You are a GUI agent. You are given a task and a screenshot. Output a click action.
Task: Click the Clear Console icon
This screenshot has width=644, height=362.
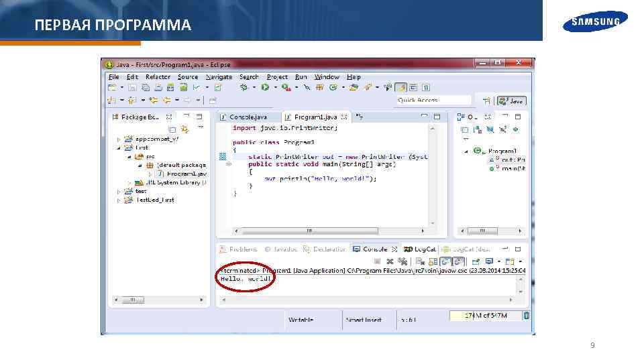420,261
